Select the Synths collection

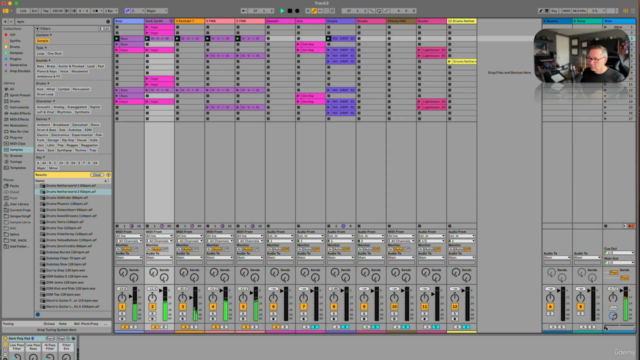click(x=15, y=41)
